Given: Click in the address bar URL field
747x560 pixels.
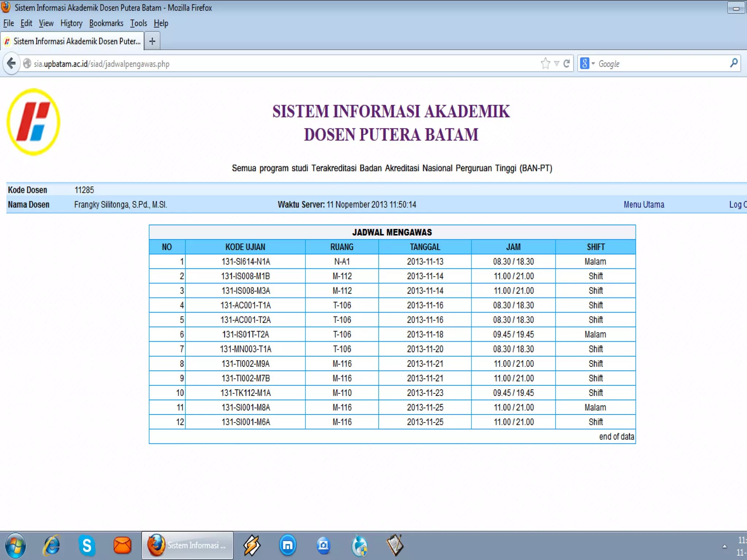Looking at the screenshot, I should (x=255, y=64).
